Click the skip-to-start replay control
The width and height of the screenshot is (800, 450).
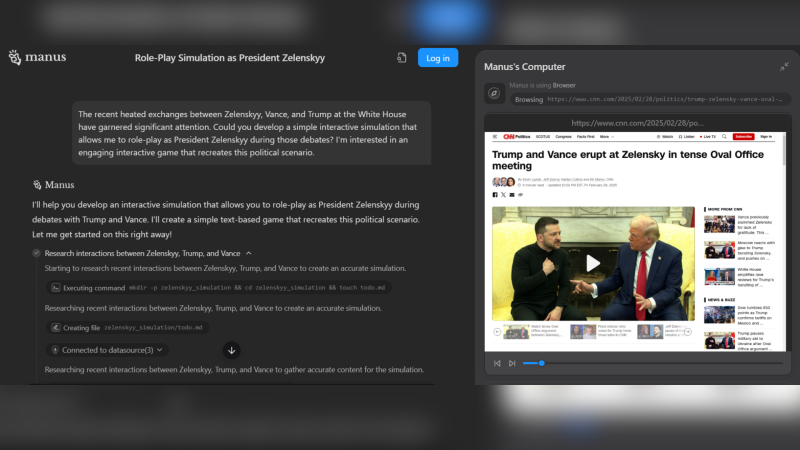click(x=497, y=363)
